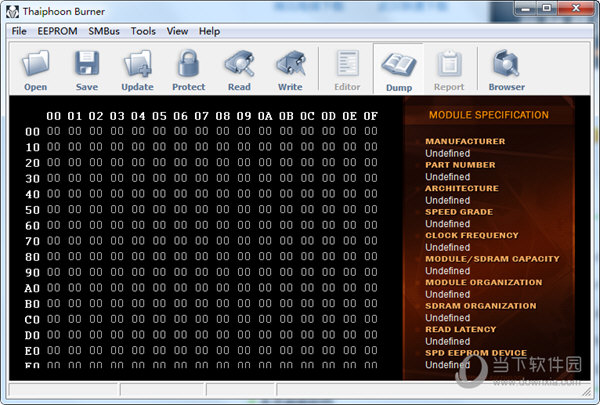Click the window resize grip corner
Viewport: 600px width, 405px height.
(x=587, y=391)
